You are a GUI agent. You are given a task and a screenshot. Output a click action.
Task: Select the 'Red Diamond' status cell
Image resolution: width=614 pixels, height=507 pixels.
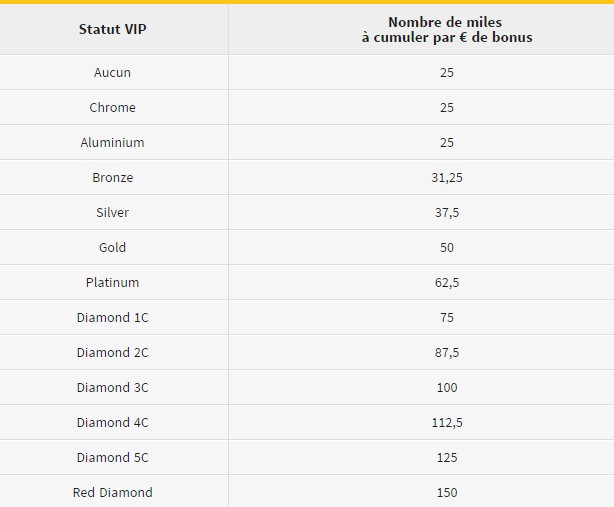[112, 493]
